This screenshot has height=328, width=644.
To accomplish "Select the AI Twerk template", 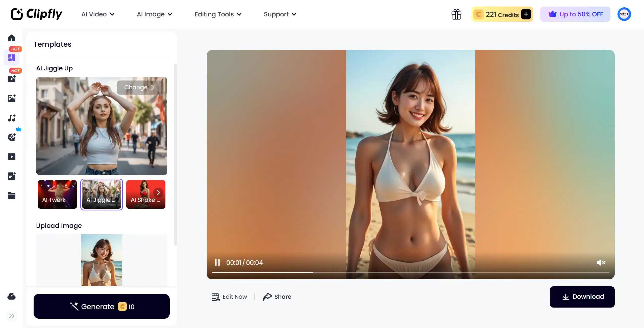I will 57,195.
